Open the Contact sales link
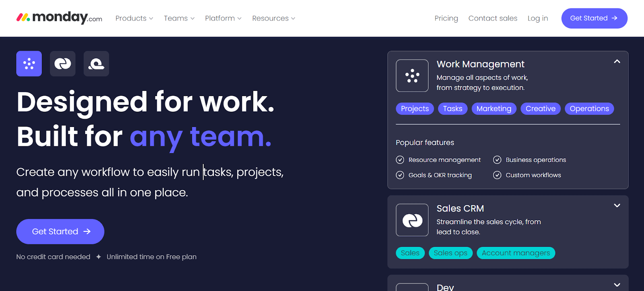This screenshot has height=291, width=644. tap(493, 18)
